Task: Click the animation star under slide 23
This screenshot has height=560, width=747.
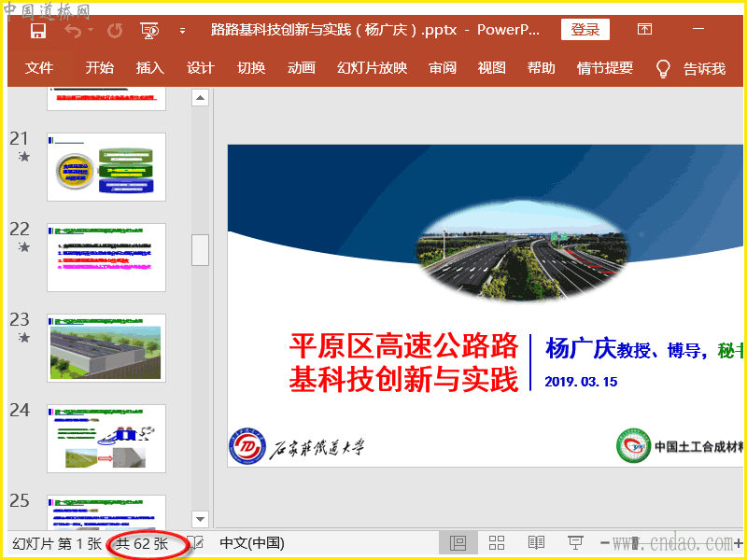Action: tap(24, 337)
